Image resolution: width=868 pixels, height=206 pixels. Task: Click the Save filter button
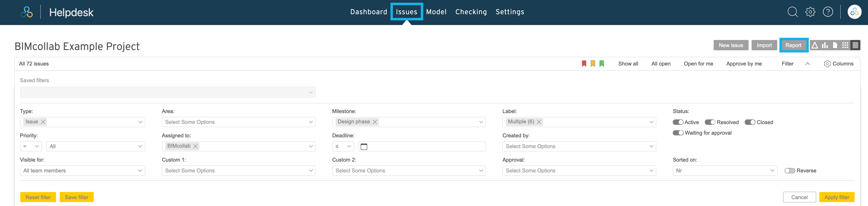77,197
